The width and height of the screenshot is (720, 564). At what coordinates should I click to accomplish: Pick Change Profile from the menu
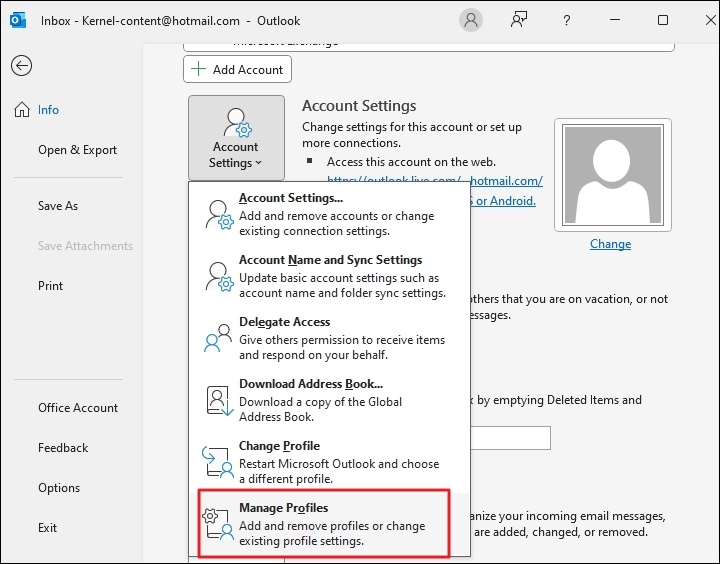tap(329, 462)
